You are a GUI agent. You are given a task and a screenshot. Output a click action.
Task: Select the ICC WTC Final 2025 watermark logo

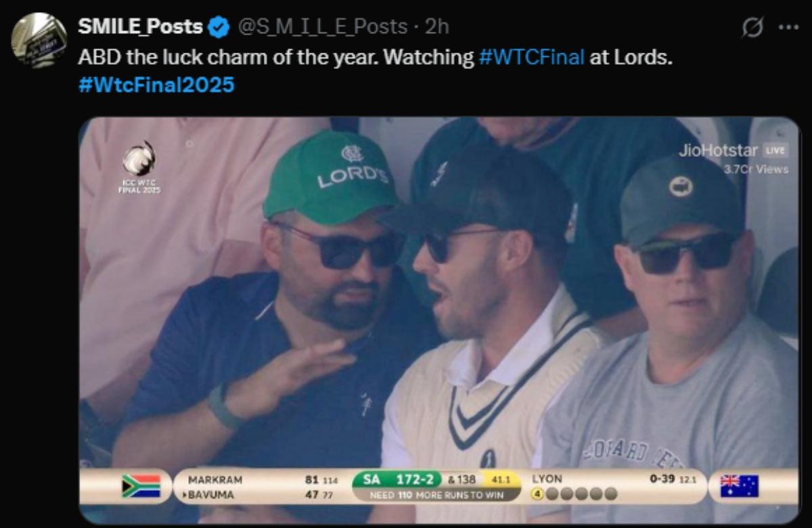point(140,166)
